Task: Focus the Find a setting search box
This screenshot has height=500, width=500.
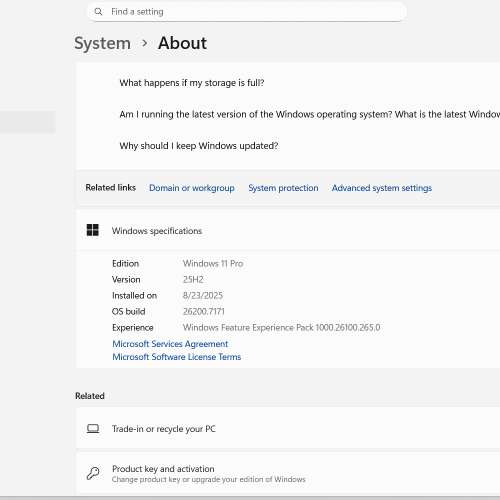Action: click(247, 12)
